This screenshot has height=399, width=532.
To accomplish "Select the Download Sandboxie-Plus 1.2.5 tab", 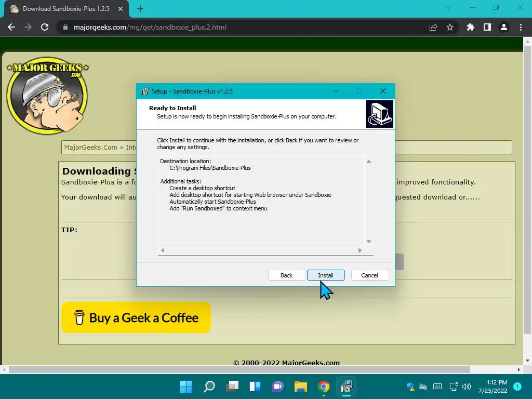I will (x=66, y=9).
